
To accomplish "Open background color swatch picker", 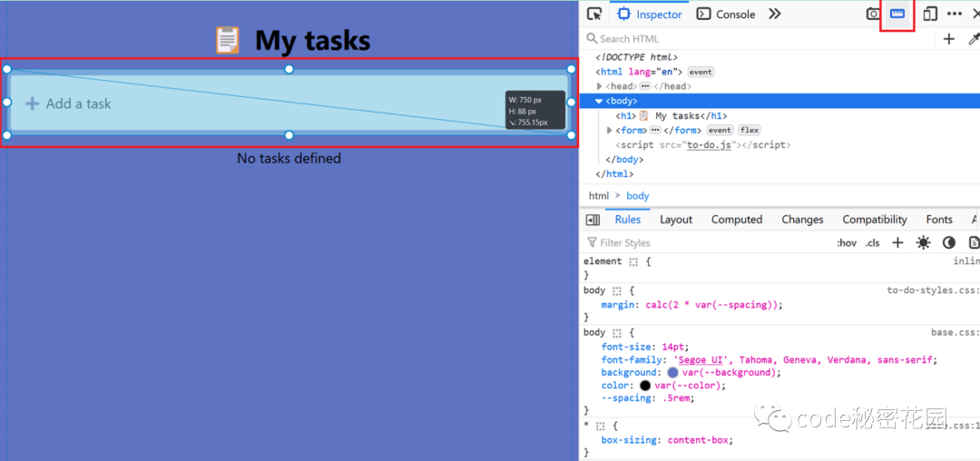I will [x=672, y=372].
